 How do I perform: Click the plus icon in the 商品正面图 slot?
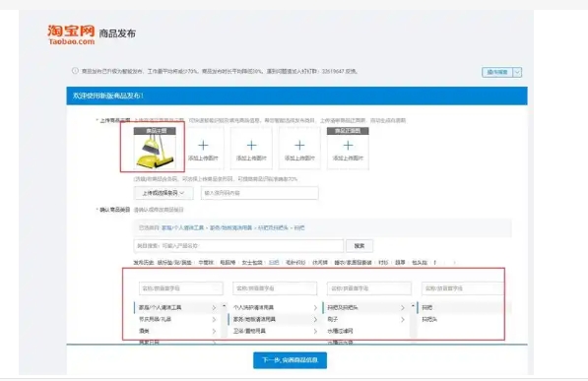tap(348, 145)
